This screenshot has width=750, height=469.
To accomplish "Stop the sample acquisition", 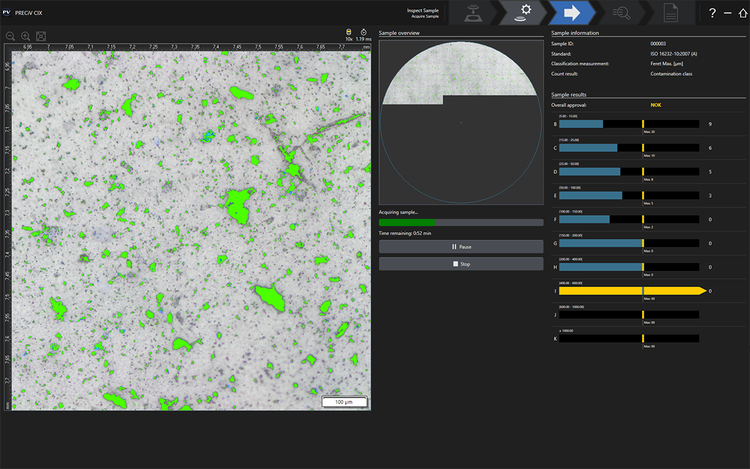I will [x=461, y=264].
